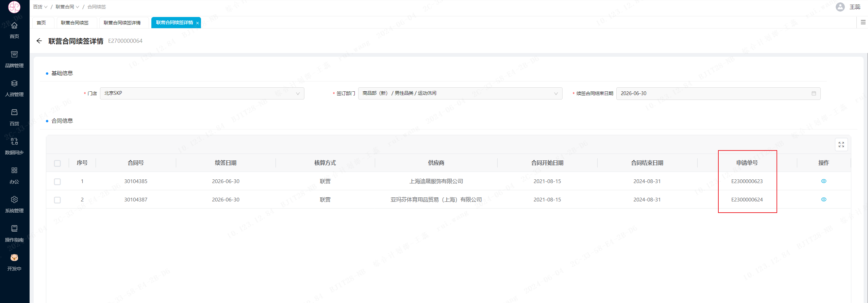Expand the 签订部门 department selector
This screenshot has height=303, width=868.
coord(460,93)
